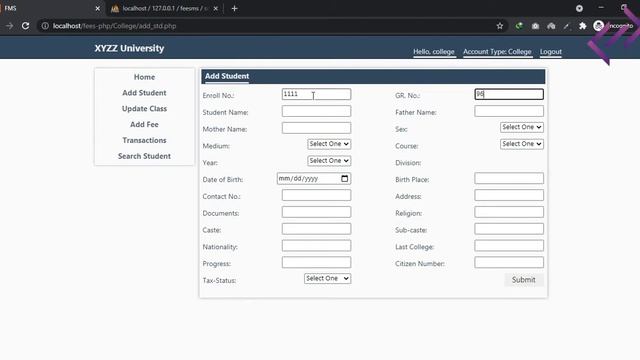Close the FMS tab
The width and height of the screenshot is (640, 360).
coord(98,9)
